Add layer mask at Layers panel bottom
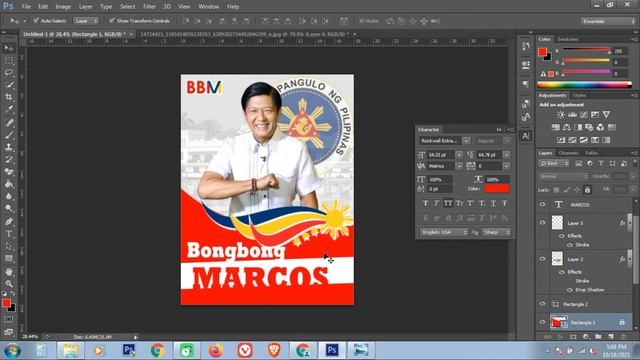The width and height of the screenshot is (640, 360). click(x=573, y=337)
